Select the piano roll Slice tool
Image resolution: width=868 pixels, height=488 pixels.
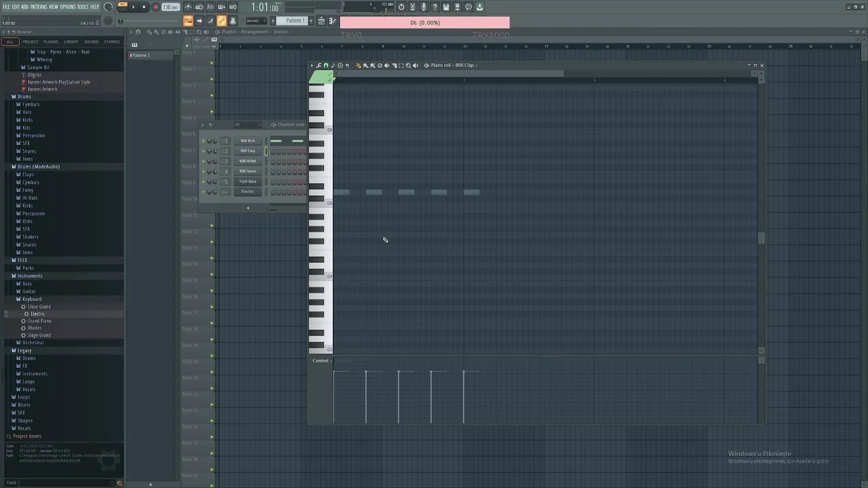tap(393, 65)
